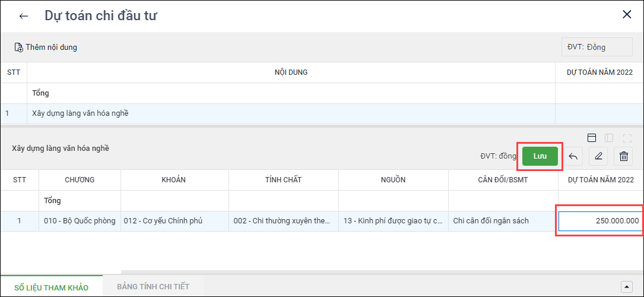
Task: Click the undo arrow icon
Action: tap(573, 156)
